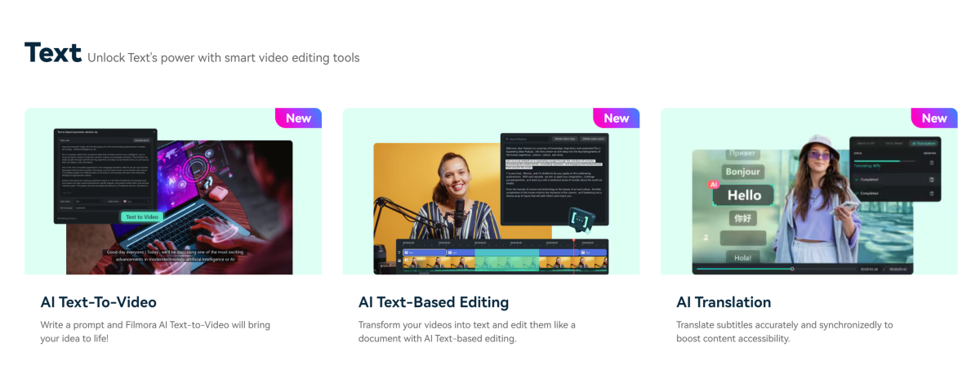980x383 pixels.
Task: Click the first Completed status row
Action: (894, 180)
